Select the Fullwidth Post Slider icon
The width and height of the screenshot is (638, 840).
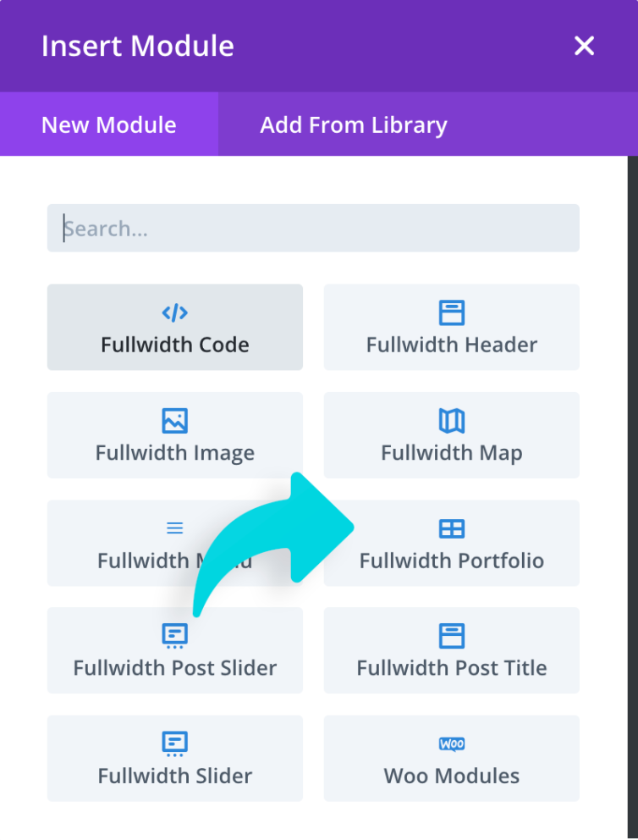[x=174, y=635]
